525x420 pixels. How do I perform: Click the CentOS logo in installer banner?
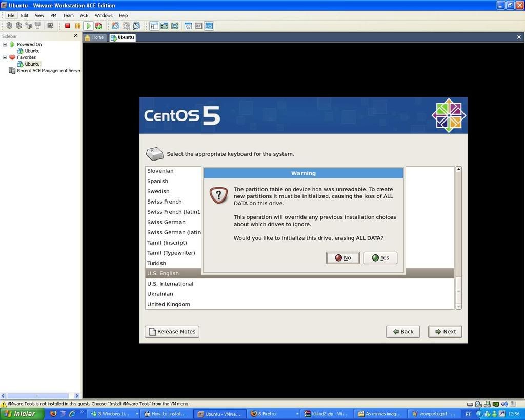[449, 115]
